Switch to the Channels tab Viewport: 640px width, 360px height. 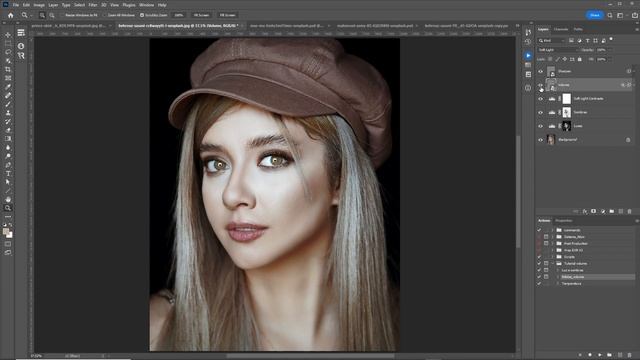pos(560,29)
